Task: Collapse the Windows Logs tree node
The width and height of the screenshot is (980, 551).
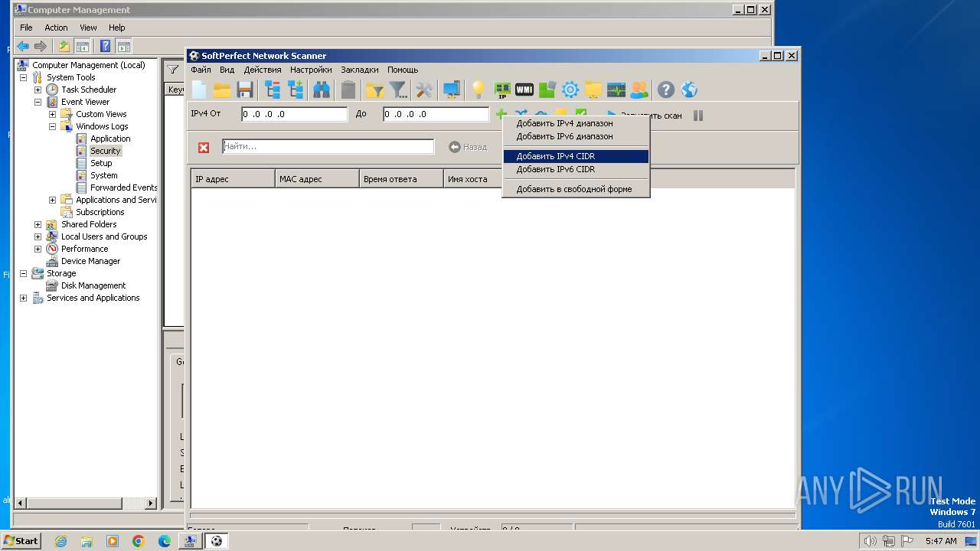Action: [52, 126]
